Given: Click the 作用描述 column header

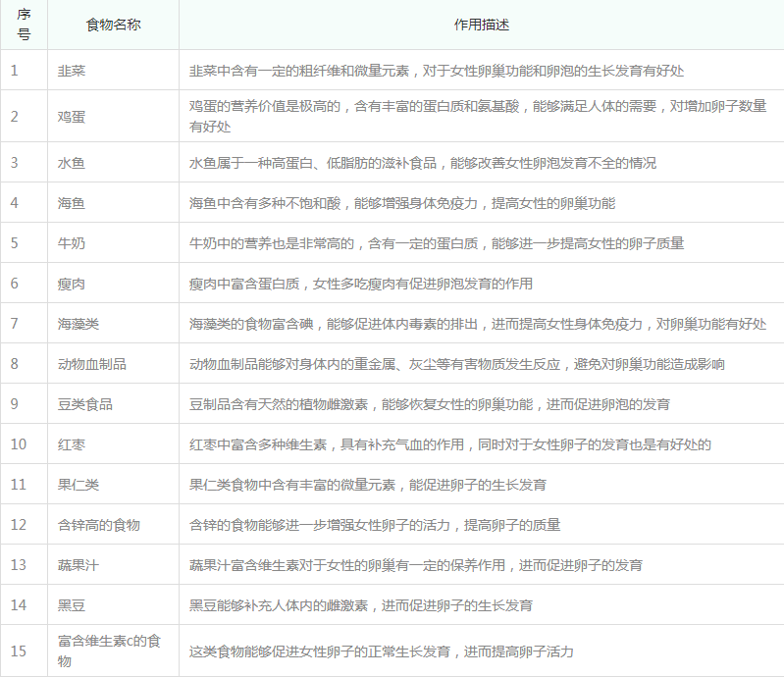Looking at the screenshot, I should click(482, 25).
